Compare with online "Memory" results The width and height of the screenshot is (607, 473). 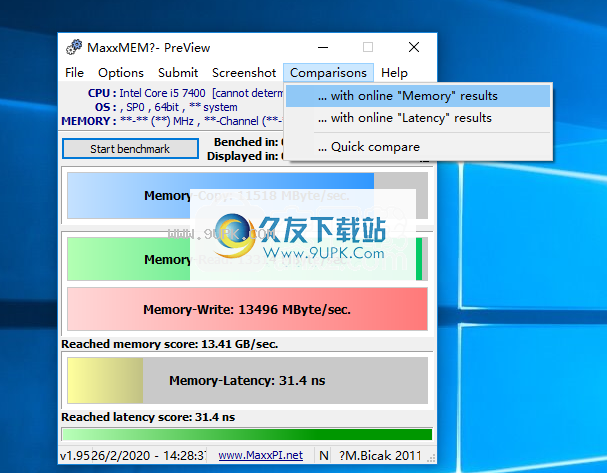click(418, 96)
